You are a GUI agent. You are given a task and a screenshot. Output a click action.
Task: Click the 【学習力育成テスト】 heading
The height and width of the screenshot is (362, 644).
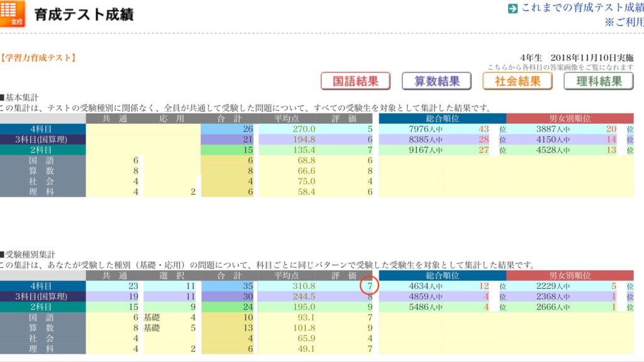coord(38,58)
